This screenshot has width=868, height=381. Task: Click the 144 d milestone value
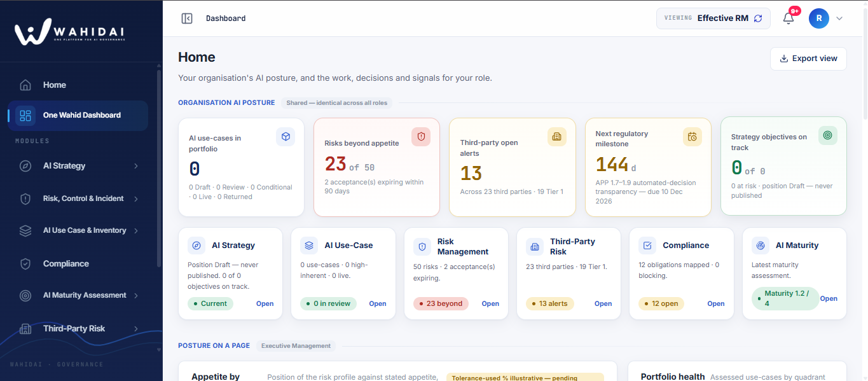tap(616, 165)
